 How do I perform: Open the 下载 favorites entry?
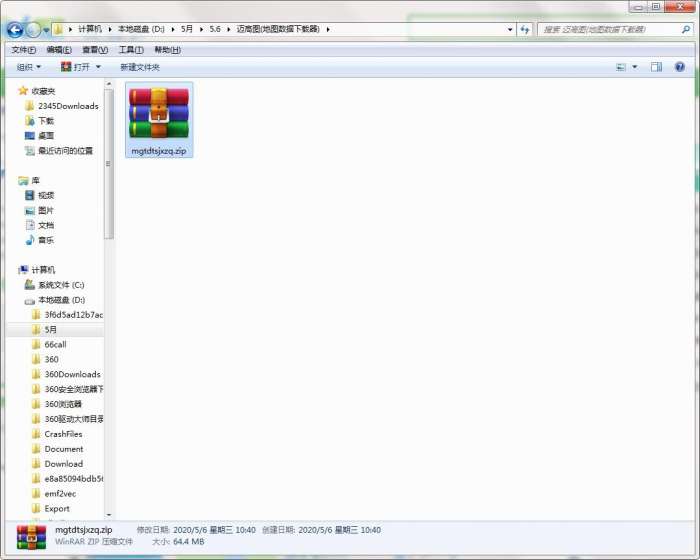tap(46, 121)
